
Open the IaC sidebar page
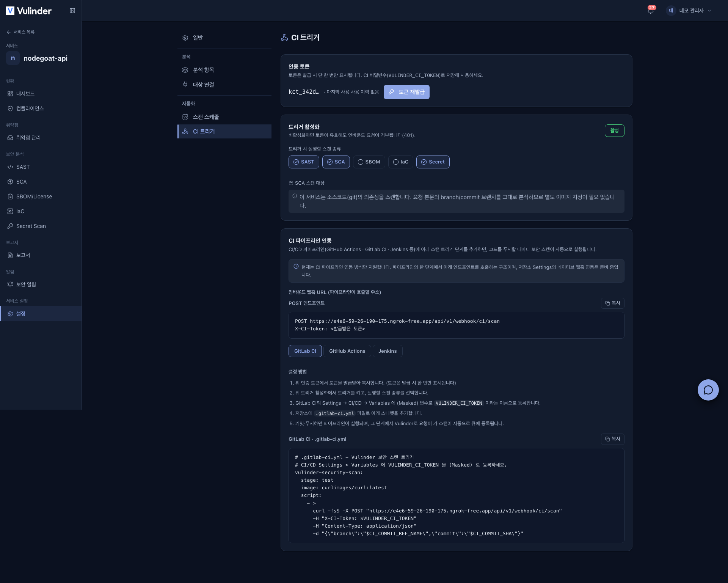click(x=41, y=211)
